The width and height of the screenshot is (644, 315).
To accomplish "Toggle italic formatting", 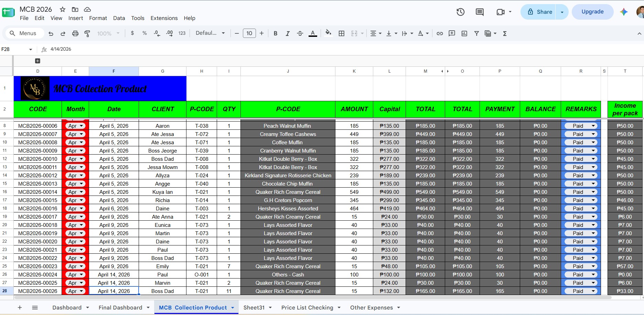I will tap(288, 33).
